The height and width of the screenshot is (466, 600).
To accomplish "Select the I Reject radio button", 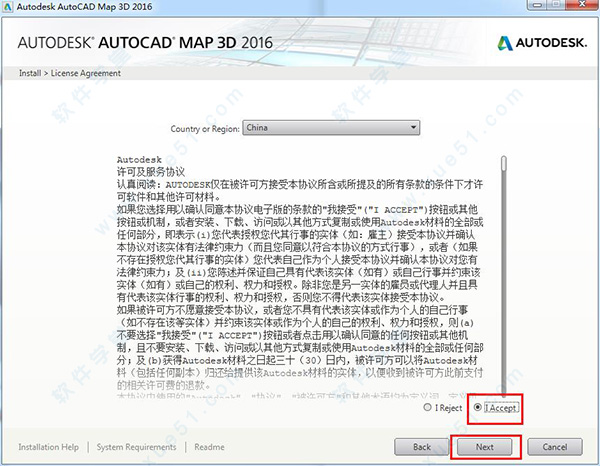I will (427, 407).
